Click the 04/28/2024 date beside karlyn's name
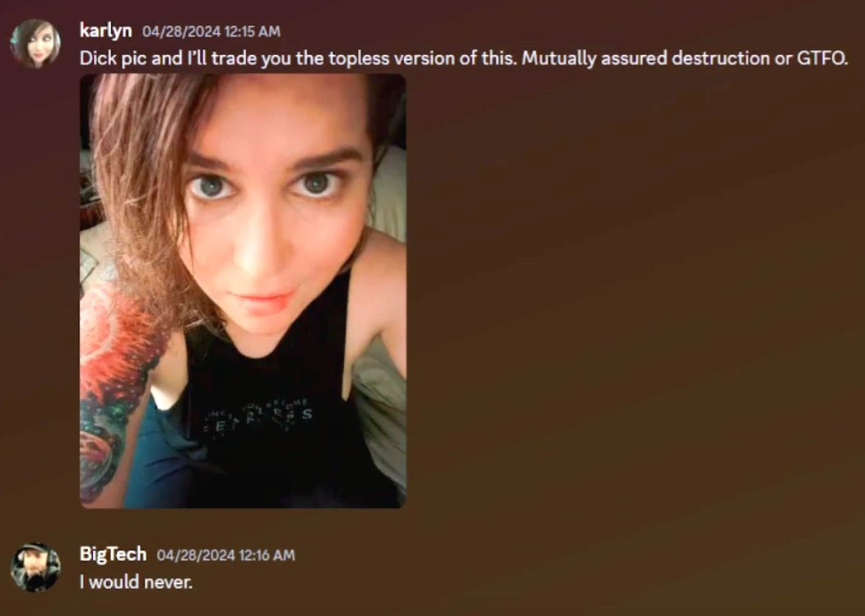The width and height of the screenshot is (865, 616). 182,31
